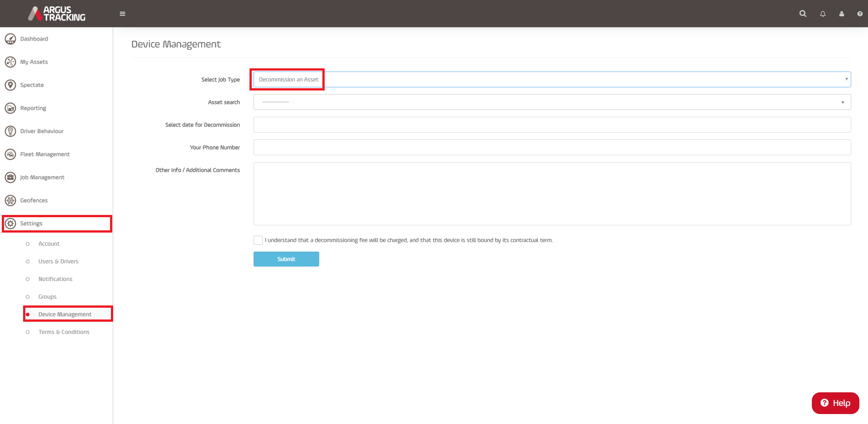Select Device Management submenu item
Image resolution: width=868 pixels, height=424 pixels.
(65, 314)
